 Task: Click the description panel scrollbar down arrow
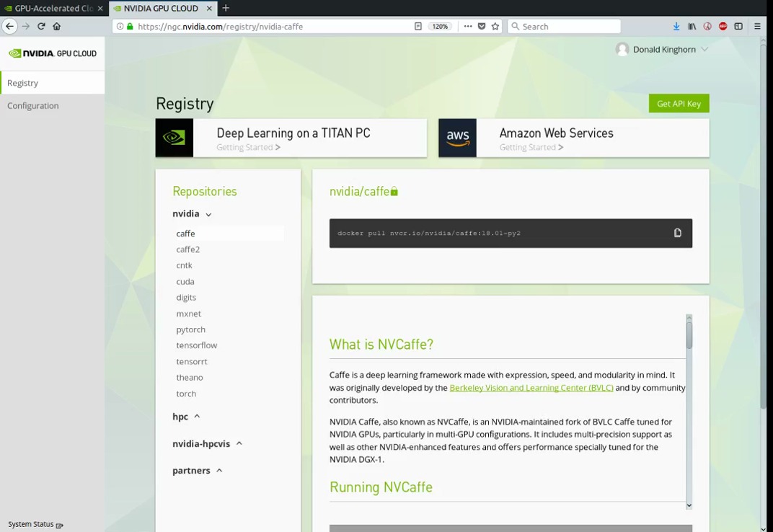[689, 505]
